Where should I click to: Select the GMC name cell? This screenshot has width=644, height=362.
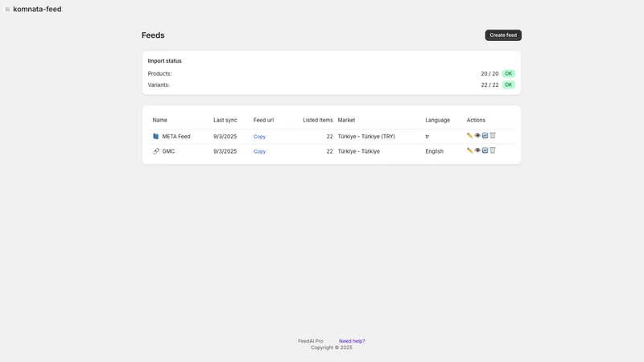pos(168,151)
